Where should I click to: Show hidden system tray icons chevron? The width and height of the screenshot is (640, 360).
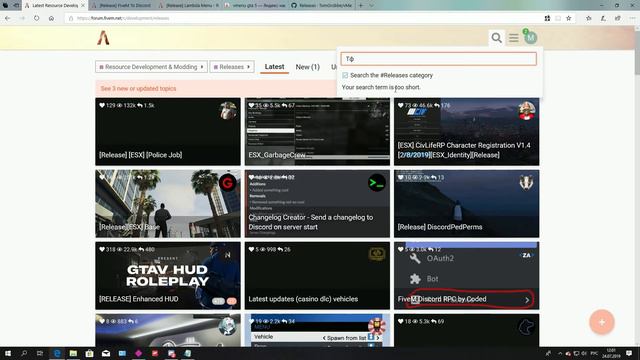click(560, 353)
